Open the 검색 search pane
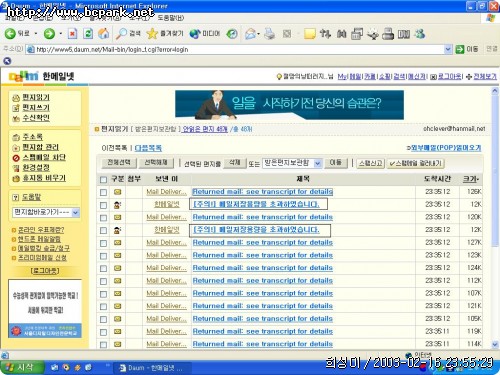 128,33
